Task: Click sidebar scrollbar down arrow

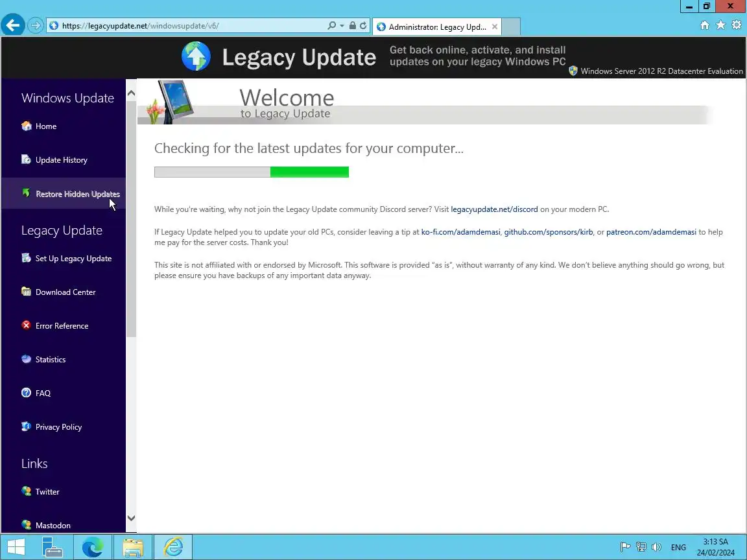Action: 131,518
